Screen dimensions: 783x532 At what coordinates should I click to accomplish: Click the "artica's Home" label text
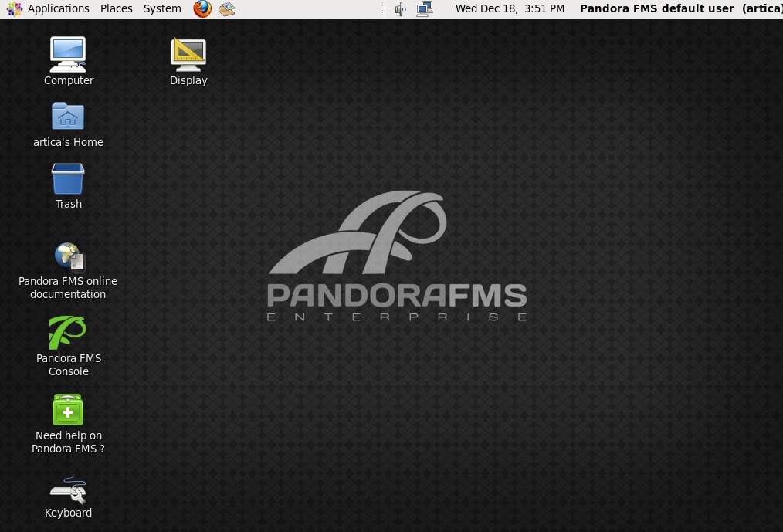68,142
